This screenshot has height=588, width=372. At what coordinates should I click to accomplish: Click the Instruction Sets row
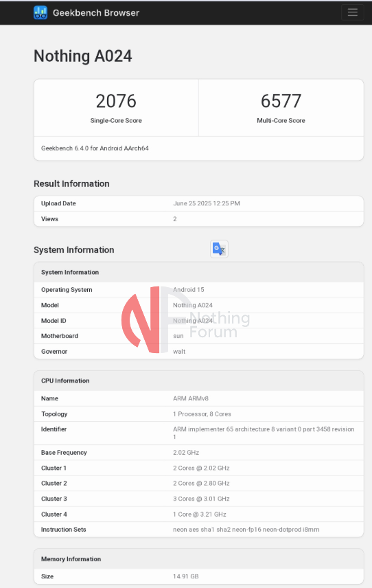tap(198, 530)
